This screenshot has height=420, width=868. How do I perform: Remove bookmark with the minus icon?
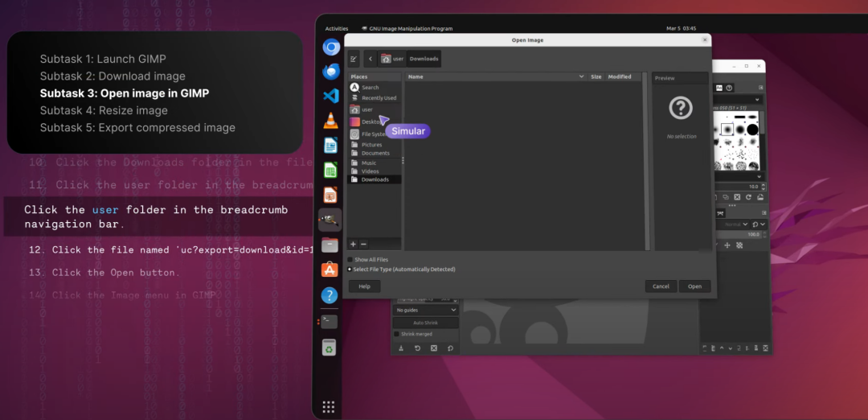click(x=364, y=245)
